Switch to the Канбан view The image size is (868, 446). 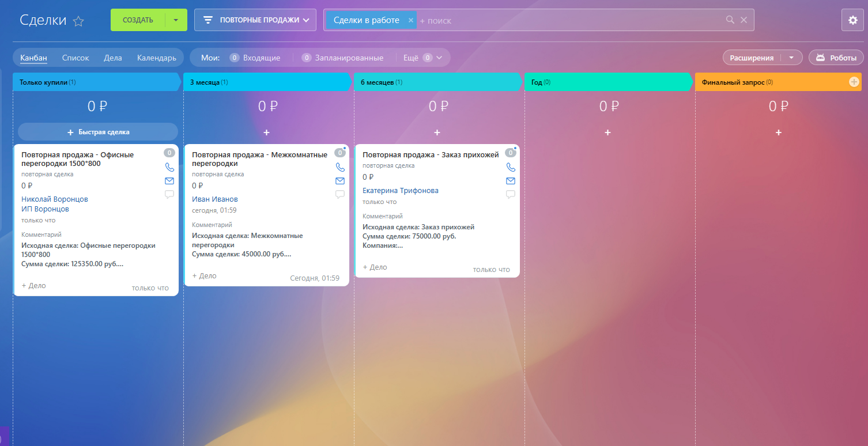coord(33,58)
